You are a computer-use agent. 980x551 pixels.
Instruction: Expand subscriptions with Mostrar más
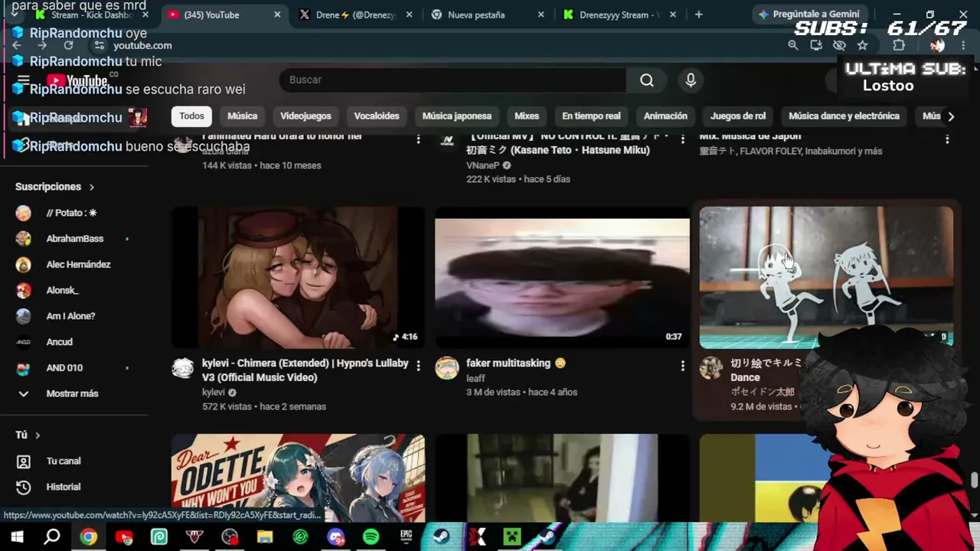(x=73, y=394)
